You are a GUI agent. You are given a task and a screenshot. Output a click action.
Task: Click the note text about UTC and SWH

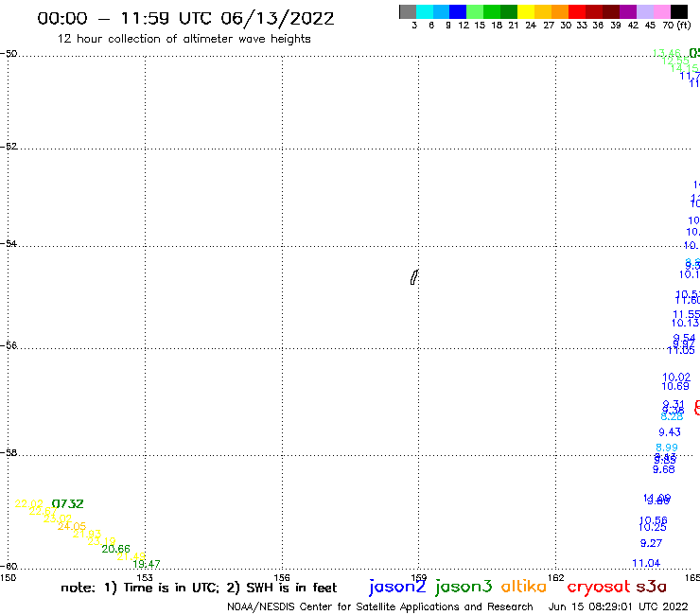pos(199,588)
